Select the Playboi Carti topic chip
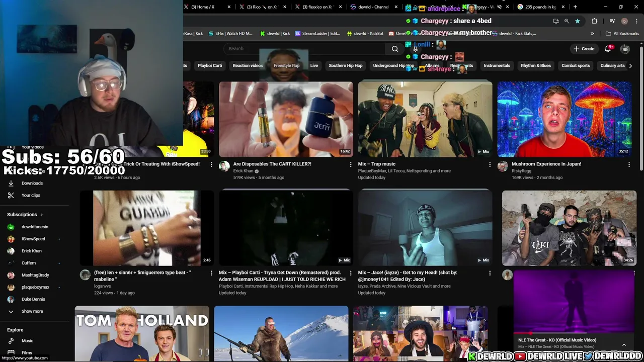This screenshot has width=644, height=362. pos(210,65)
